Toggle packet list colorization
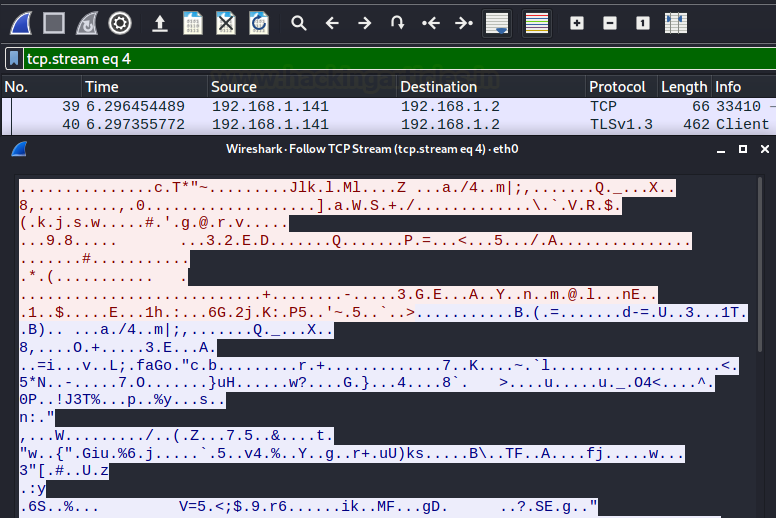776x518 pixels. pyautogui.click(x=536, y=22)
